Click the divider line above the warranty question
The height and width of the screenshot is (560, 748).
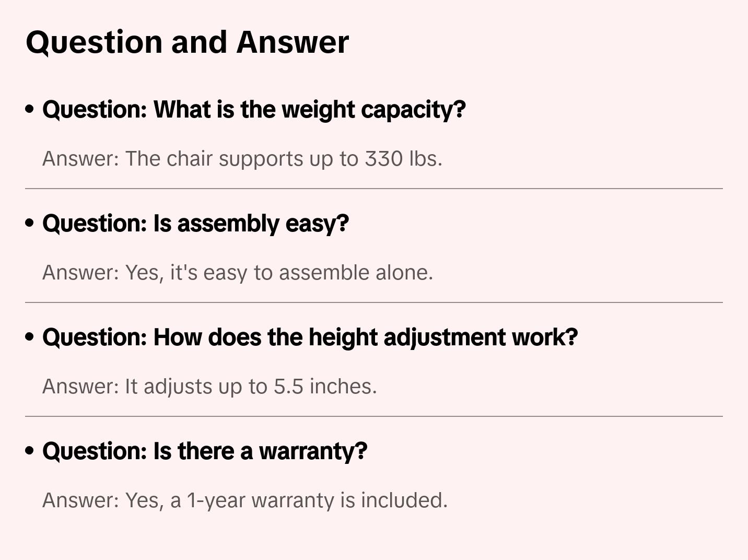pyautogui.click(x=374, y=416)
